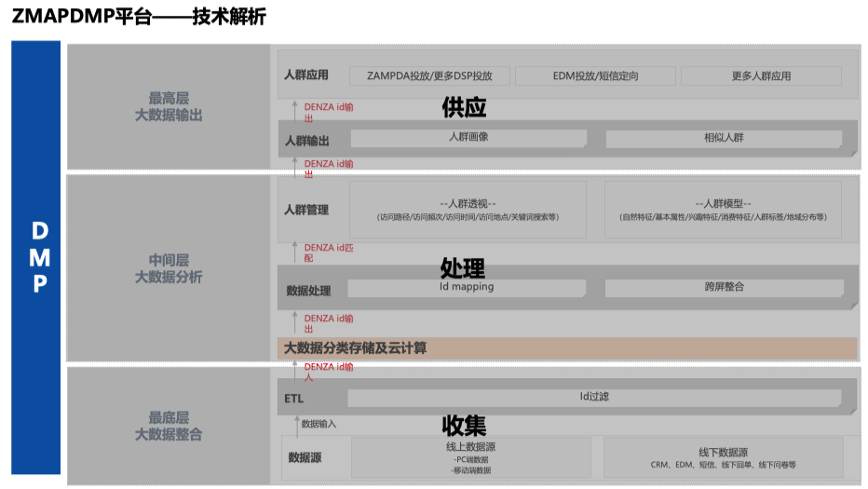Click the --人群透视-- heading
The height and width of the screenshot is (489, 868).
(x=468, y=203)
